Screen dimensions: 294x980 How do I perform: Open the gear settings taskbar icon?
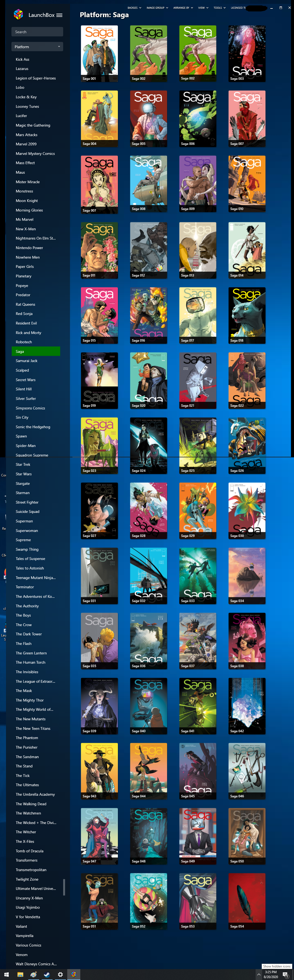tap(60, 974)
